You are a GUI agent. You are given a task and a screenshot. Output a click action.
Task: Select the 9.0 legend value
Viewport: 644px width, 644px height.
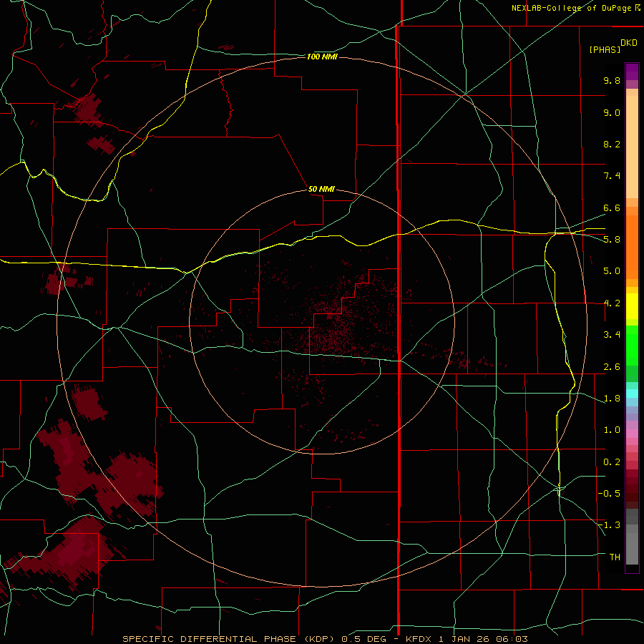612,112
